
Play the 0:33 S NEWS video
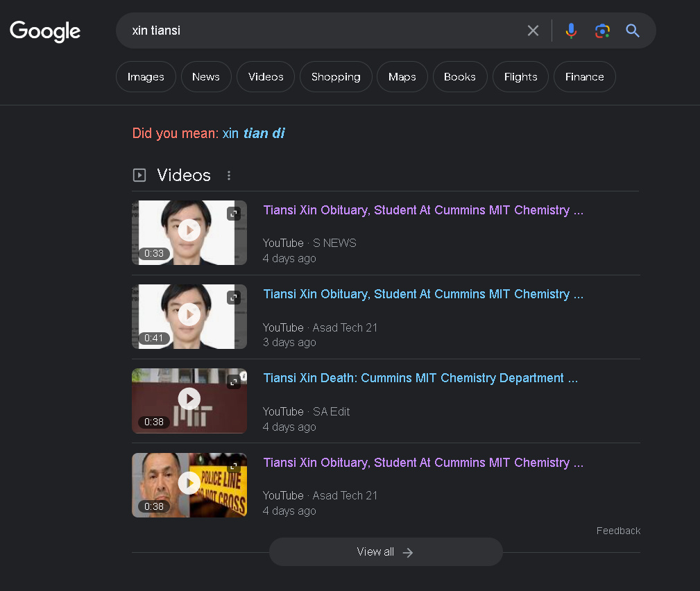pyautogui.click(x=189, y=230)
